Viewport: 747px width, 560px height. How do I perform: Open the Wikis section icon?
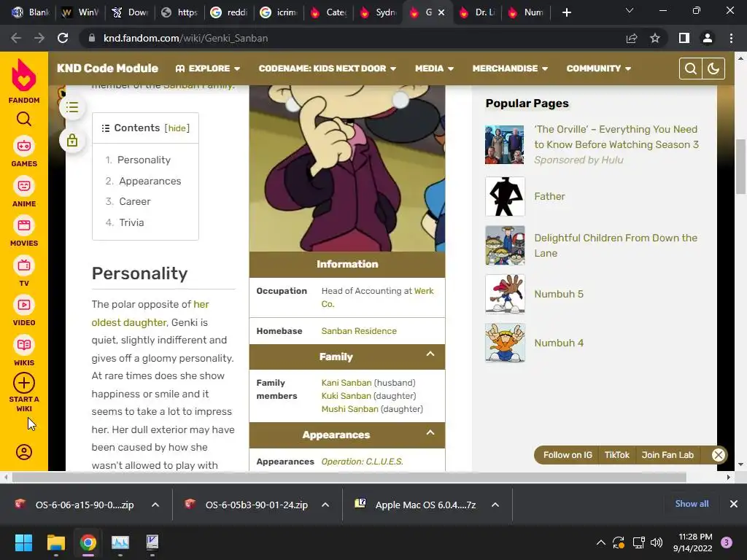pos(24,345)
